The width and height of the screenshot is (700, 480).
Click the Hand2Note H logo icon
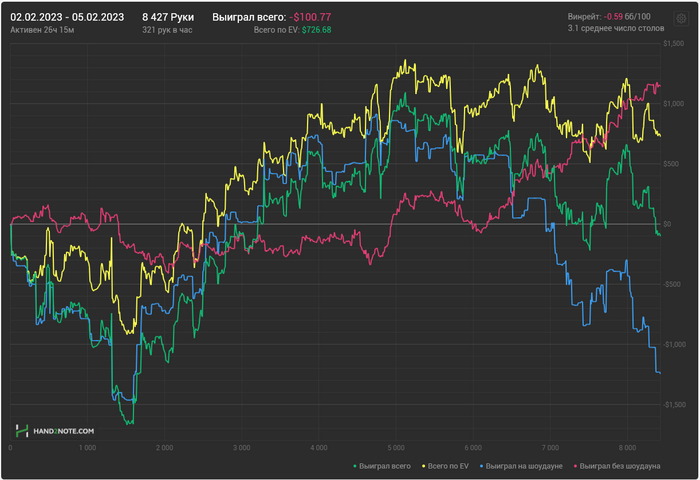(21, 430)
